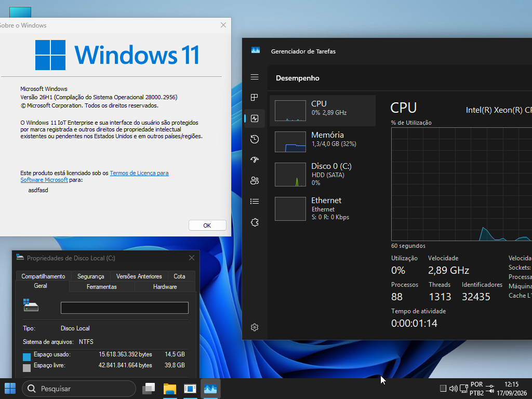The image size is (532, 399).
Task: Switch to Ferramentas tab
Action: [x=102, y=287]
